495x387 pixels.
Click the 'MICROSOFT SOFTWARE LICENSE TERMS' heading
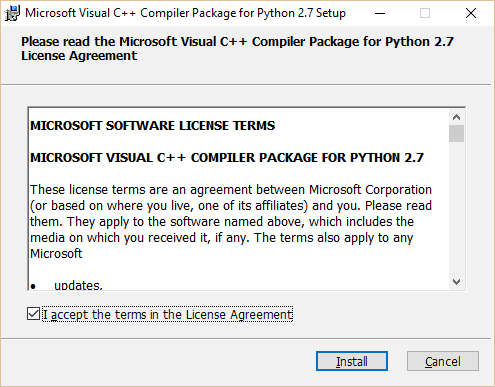coord(152,126)
